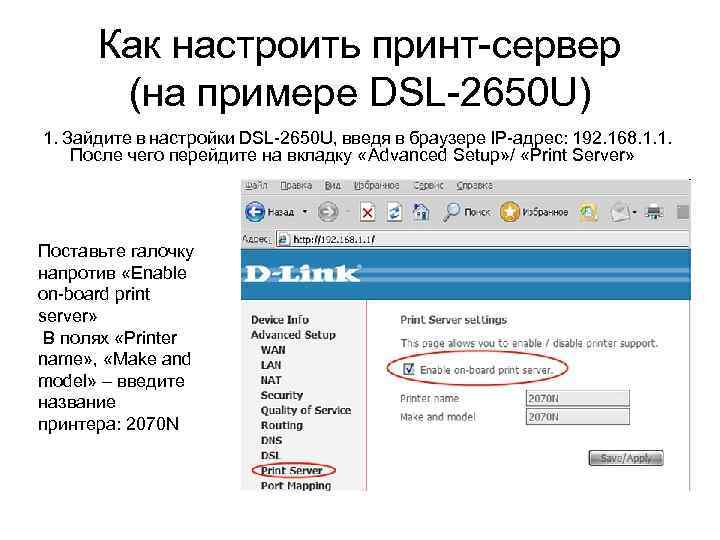Toggle Enable on-board print server checkbox
Viewport: 720px width, 540px height.
click(408, 369)
